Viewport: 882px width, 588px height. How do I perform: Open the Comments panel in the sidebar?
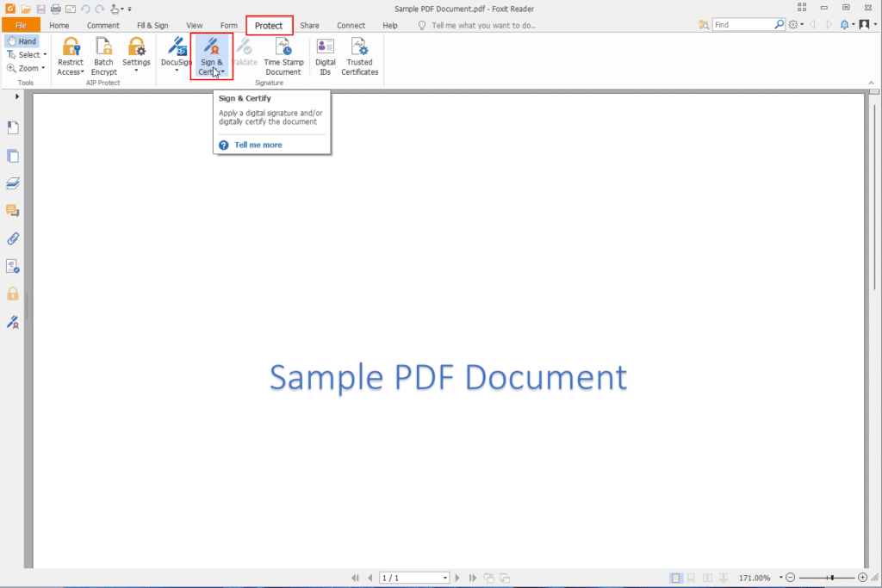point(13,211)
